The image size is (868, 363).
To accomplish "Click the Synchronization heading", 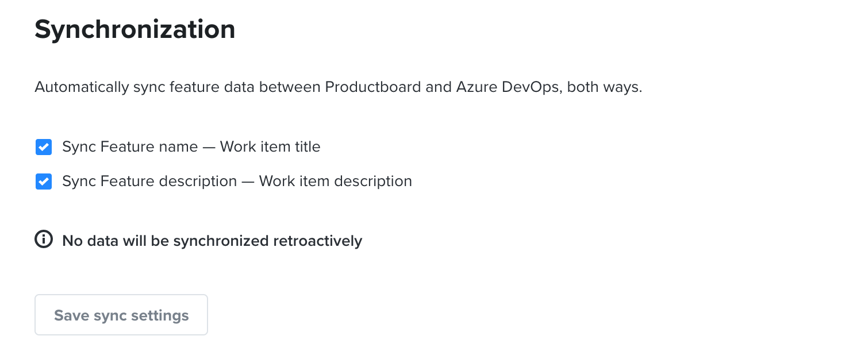I will coord(135,30).
